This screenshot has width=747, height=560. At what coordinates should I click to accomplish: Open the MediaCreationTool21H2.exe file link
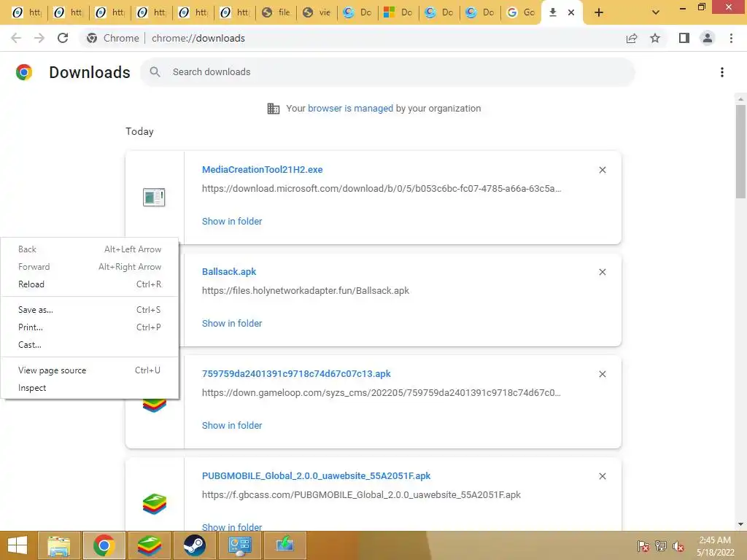(x=262, y=169)
